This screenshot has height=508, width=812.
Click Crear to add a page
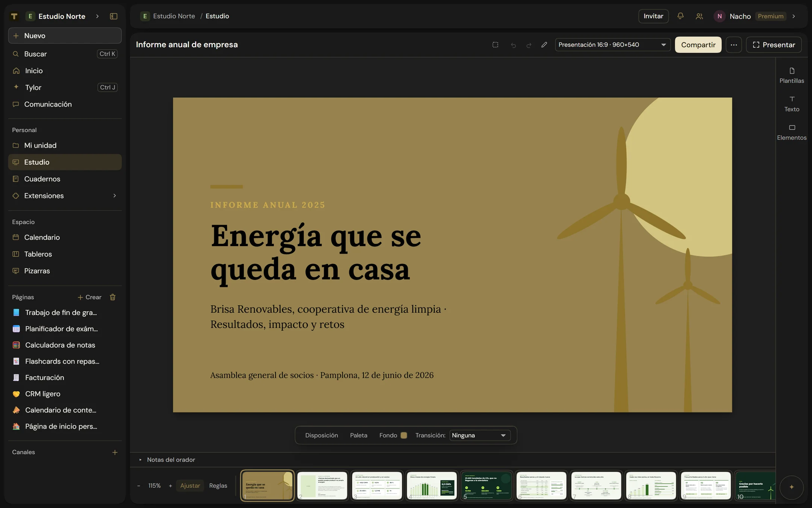click(x=89, y=297)
